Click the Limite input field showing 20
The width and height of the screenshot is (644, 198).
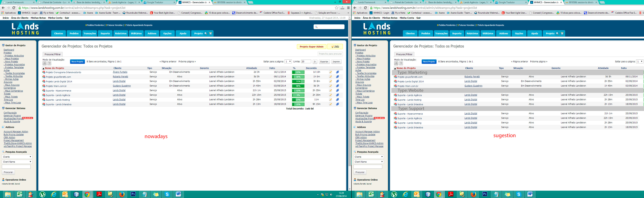[306, 62]
